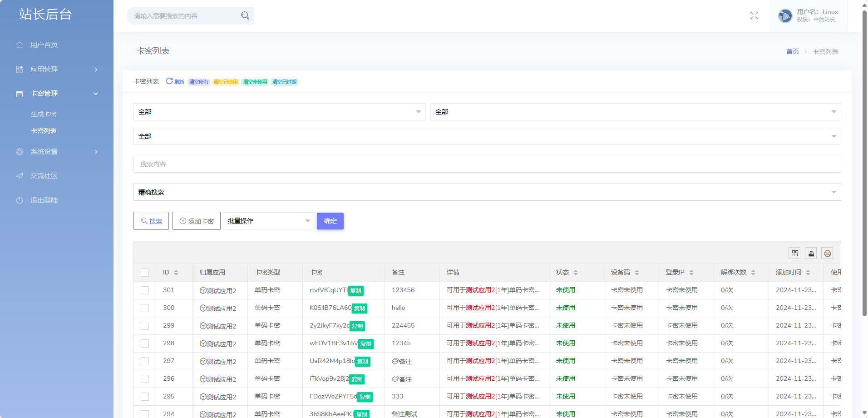868x418 pixels.
Task: Export table data with the export icon
Action: [811, 254]
